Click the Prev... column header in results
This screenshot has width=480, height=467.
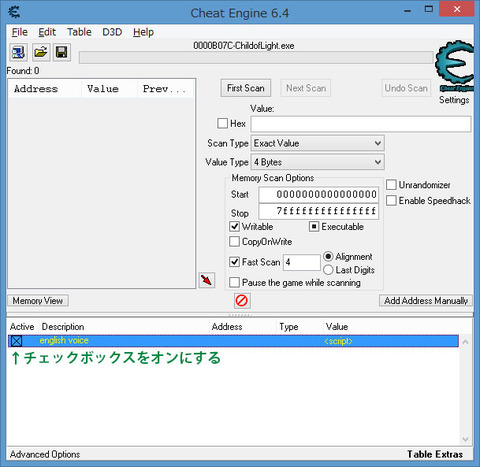coord(166,89)
